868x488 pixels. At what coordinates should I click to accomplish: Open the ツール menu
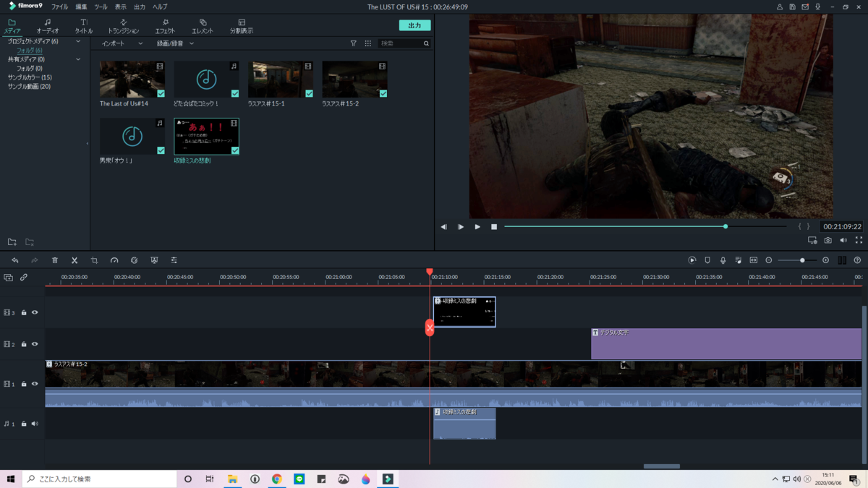point(101,7)
